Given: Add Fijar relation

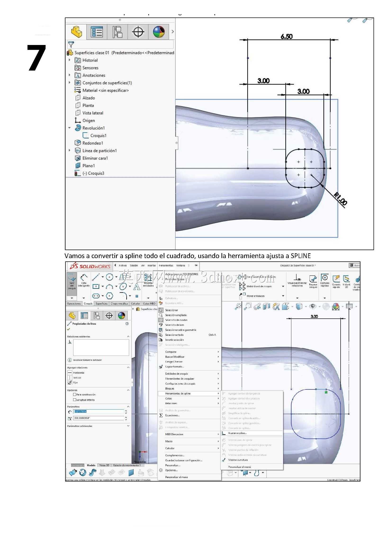Looking at the screenshot, I should pos(73,382).
